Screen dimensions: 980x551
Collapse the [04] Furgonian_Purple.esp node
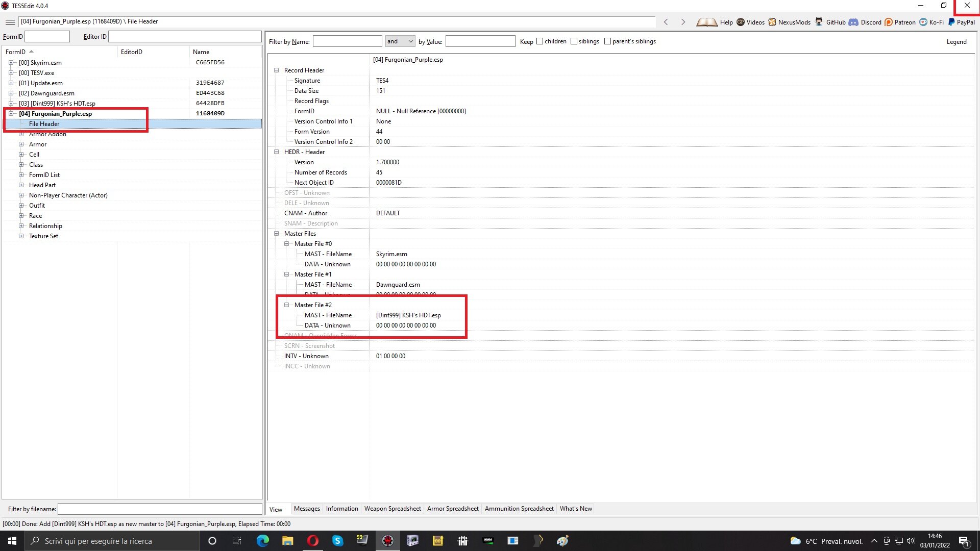pyautogui.click(x=11, y=114)
